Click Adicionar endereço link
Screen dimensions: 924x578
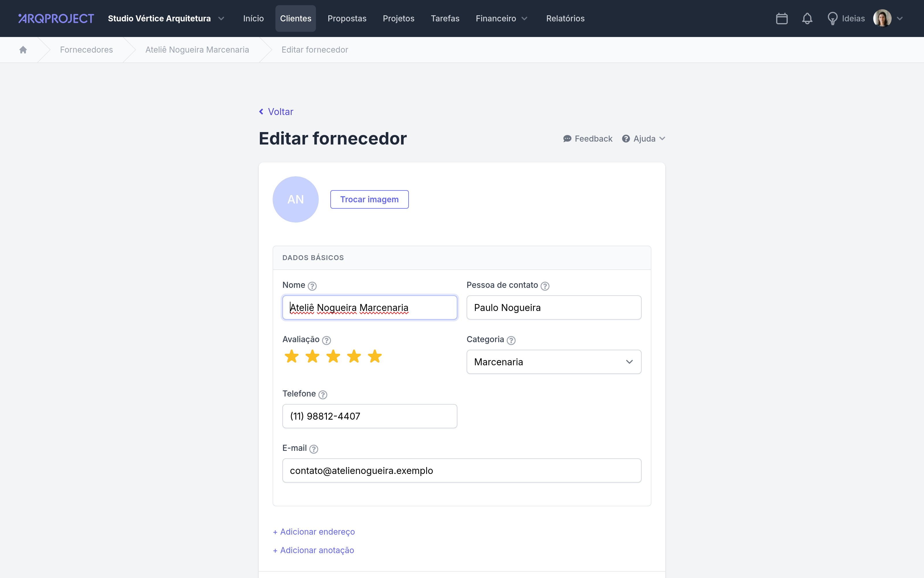click(314, 532)
